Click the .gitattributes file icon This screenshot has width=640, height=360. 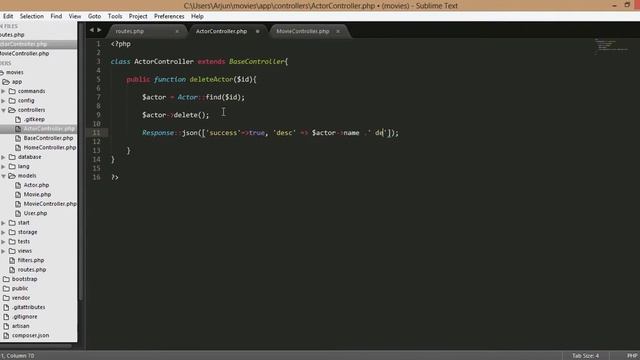(x=6, y=307)
